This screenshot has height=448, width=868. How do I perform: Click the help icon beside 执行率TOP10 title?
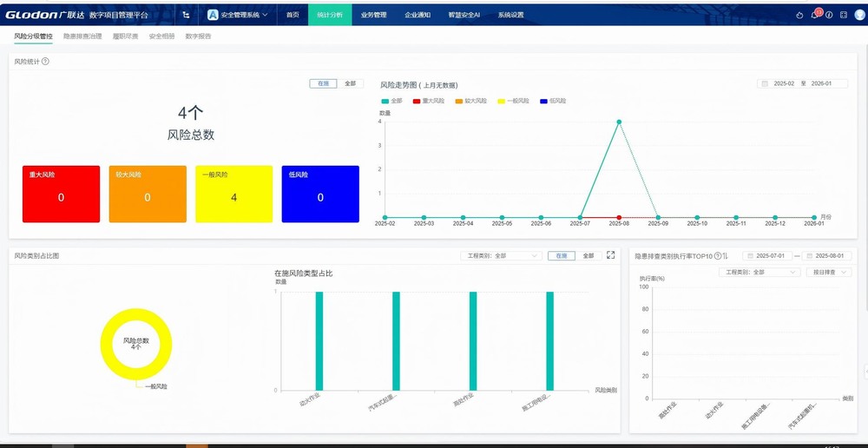click(x=717, y=256)
